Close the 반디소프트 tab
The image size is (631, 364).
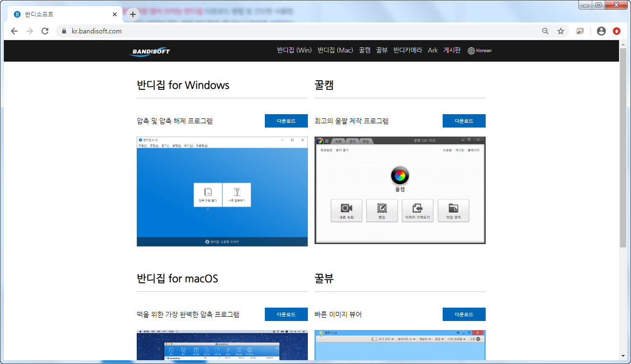pyautogui.click(x=115, y=14)
